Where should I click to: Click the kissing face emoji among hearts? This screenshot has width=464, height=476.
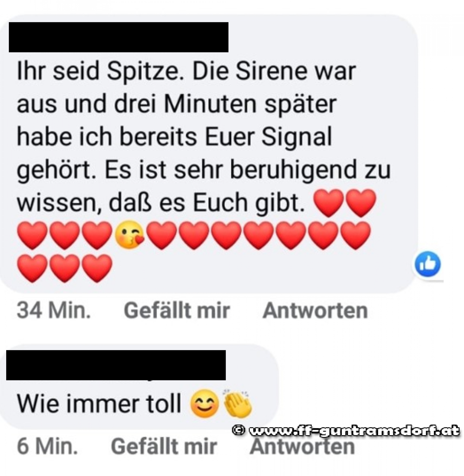pos(129,234)
